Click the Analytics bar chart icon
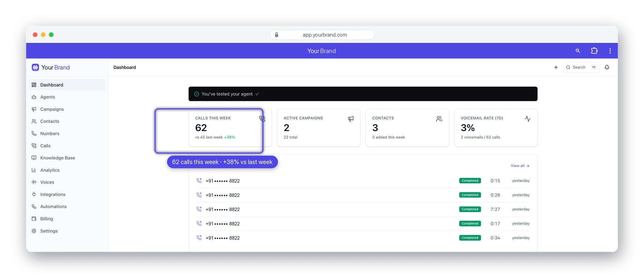Viewport: 644px width, 278px height. [x=34, y=170]
